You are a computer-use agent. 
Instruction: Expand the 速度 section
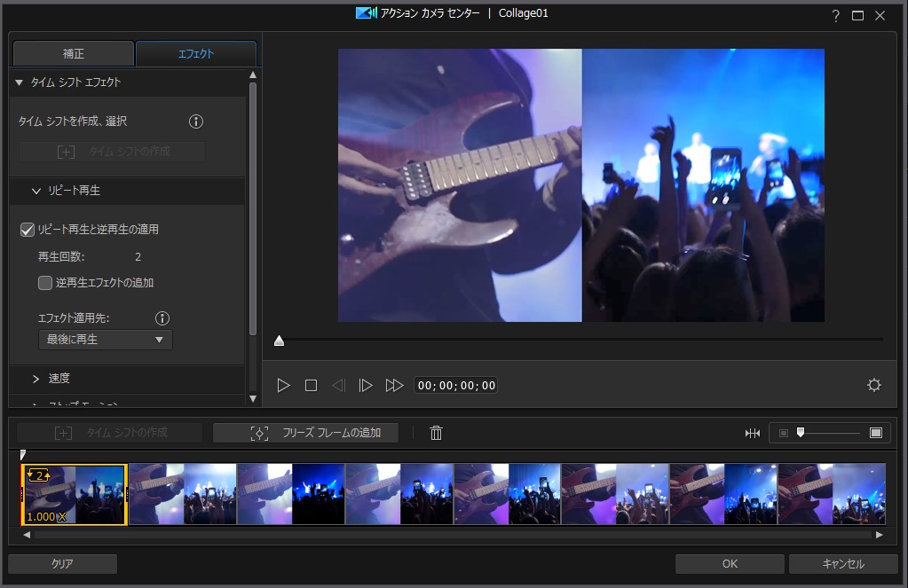click(x=59, y=379)
